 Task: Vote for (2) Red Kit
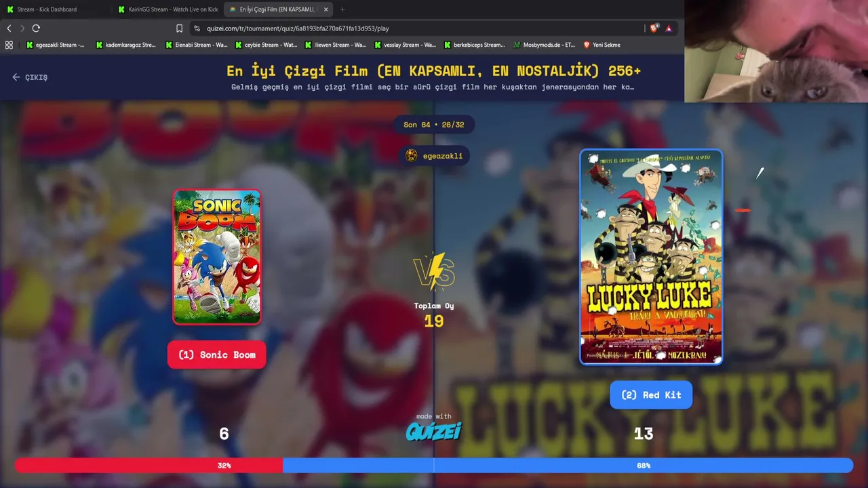point(651,395)
